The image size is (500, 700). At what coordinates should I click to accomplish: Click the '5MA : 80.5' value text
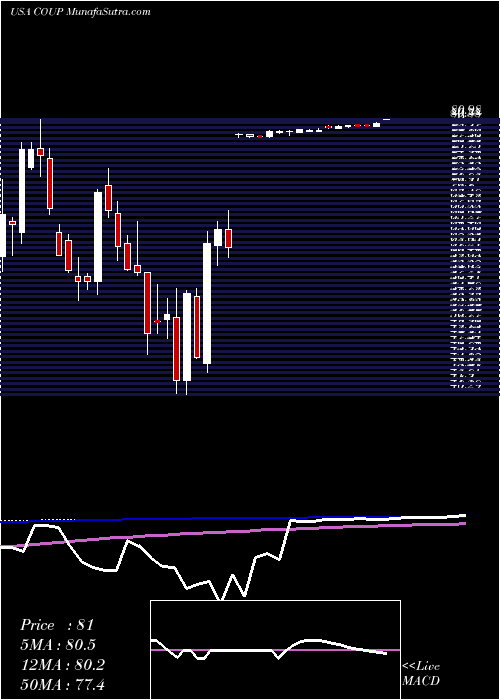point(58,645)
